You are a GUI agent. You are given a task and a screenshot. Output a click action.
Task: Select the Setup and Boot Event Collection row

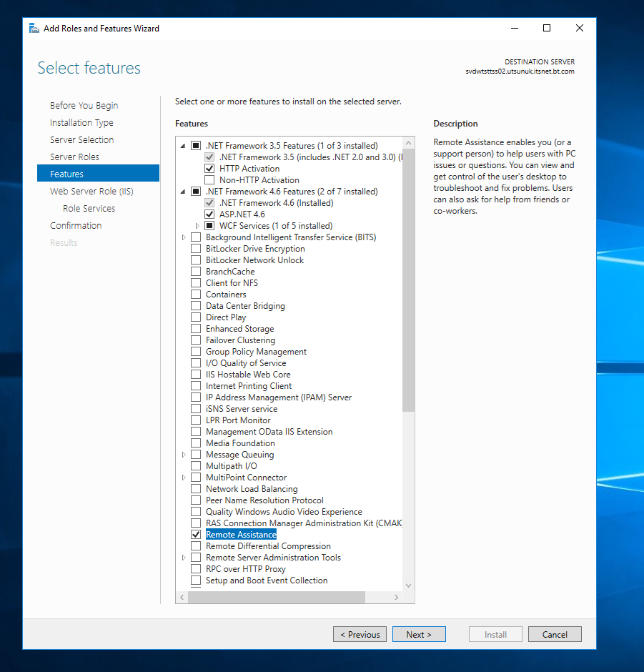pyautogui.click(x=267, y=580)
